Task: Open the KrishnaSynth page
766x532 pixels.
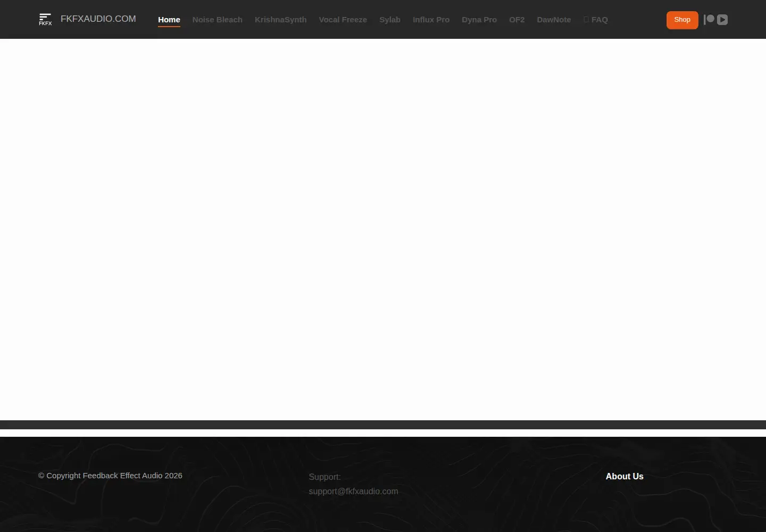Action: (281, 20)
